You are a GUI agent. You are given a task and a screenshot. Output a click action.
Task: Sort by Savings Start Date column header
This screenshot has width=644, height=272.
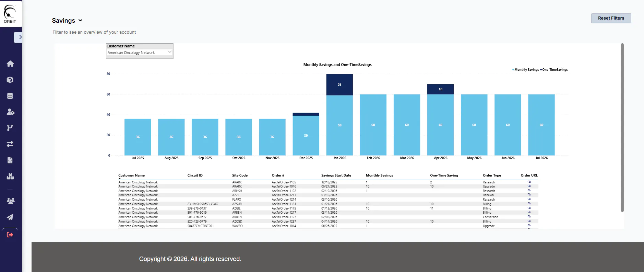336,175
